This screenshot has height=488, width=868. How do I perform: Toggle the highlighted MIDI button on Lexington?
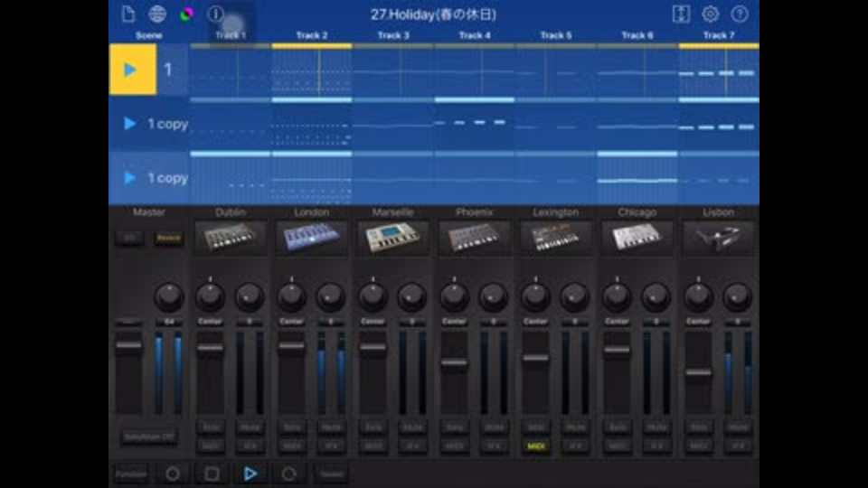click(x=536, y=446)
